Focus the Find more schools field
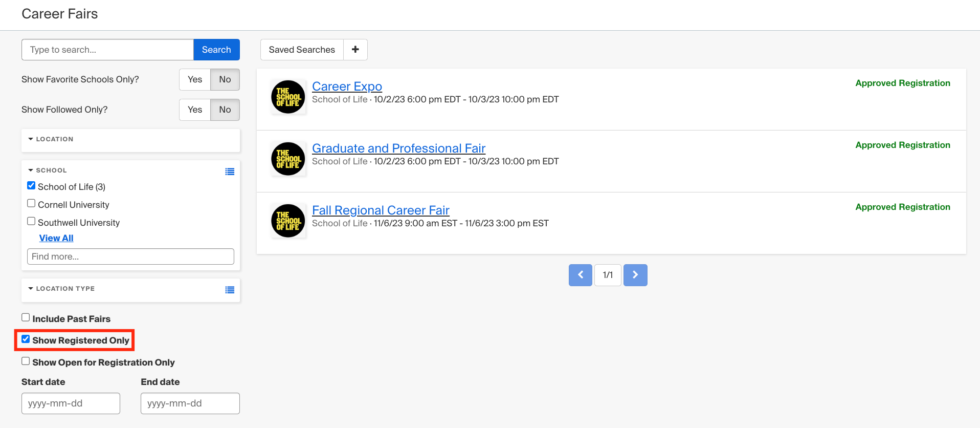 130,256
